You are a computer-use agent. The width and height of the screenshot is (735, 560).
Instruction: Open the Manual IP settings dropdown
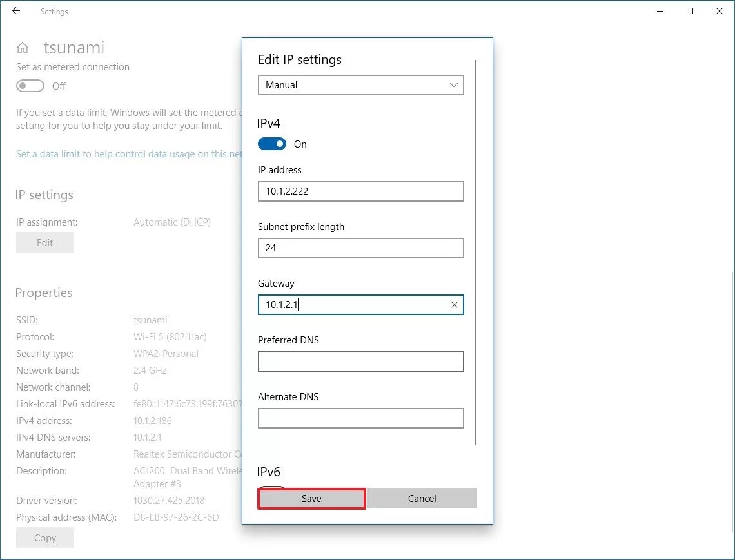coord(360,85)
